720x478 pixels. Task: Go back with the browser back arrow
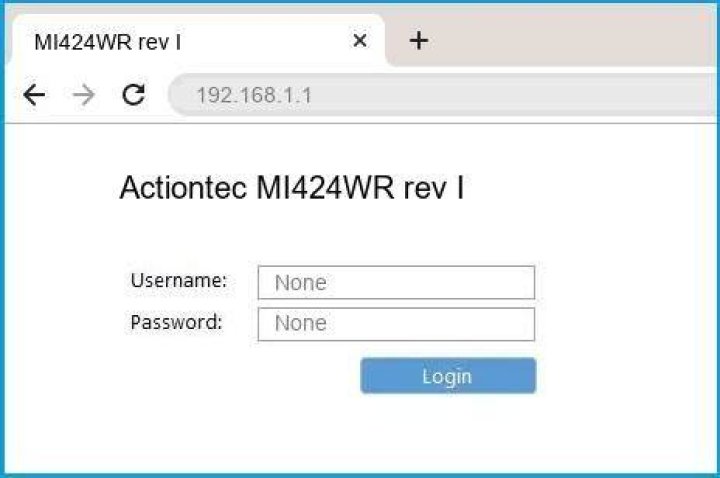tap(34, 95)
